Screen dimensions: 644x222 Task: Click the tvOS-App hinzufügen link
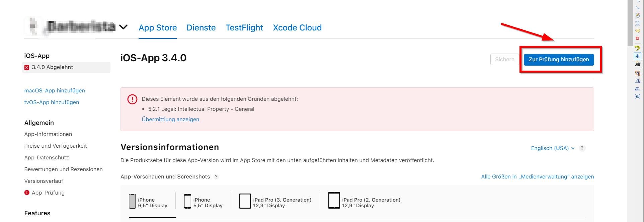[52, 102]
